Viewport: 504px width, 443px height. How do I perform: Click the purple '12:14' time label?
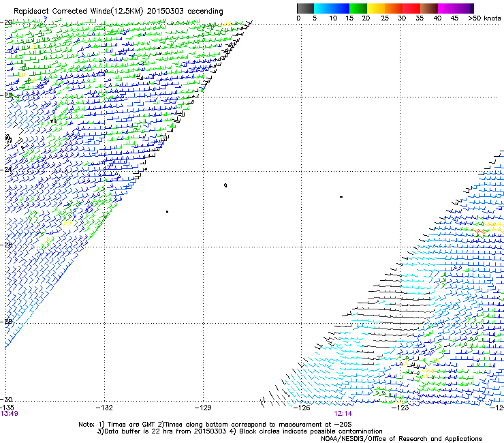pos(343,414)
